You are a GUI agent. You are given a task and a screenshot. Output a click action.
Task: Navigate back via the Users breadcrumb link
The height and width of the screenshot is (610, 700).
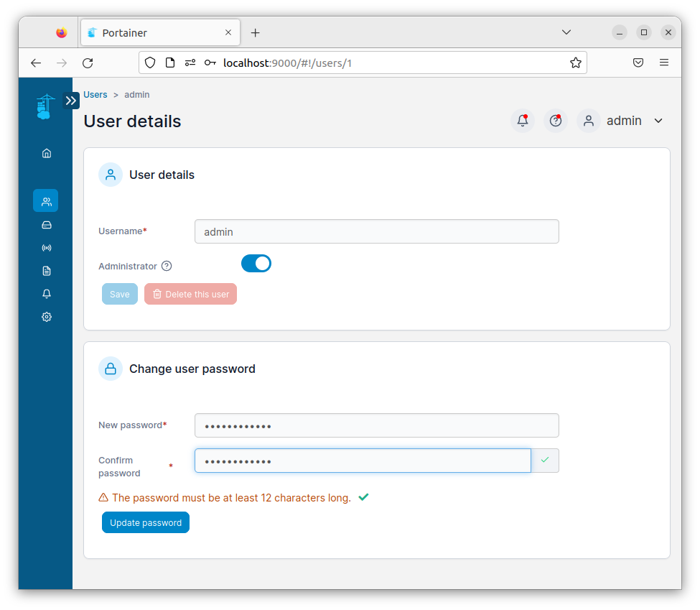point(95,94)
